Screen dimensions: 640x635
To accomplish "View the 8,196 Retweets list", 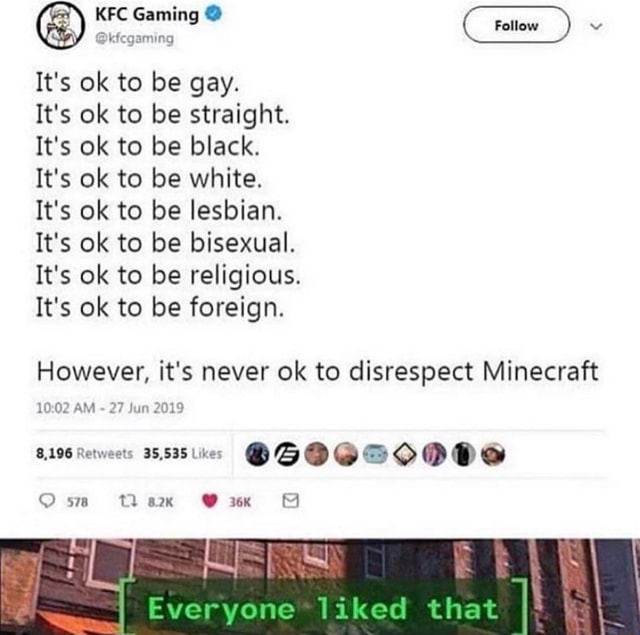I will pyautogui.click(x=84, y=453).
